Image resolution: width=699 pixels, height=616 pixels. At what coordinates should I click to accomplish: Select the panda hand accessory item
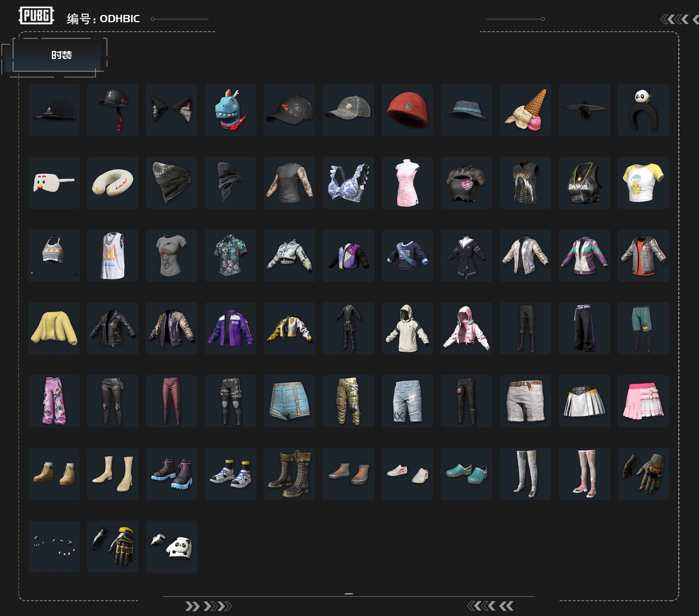(x=171, y=547)
